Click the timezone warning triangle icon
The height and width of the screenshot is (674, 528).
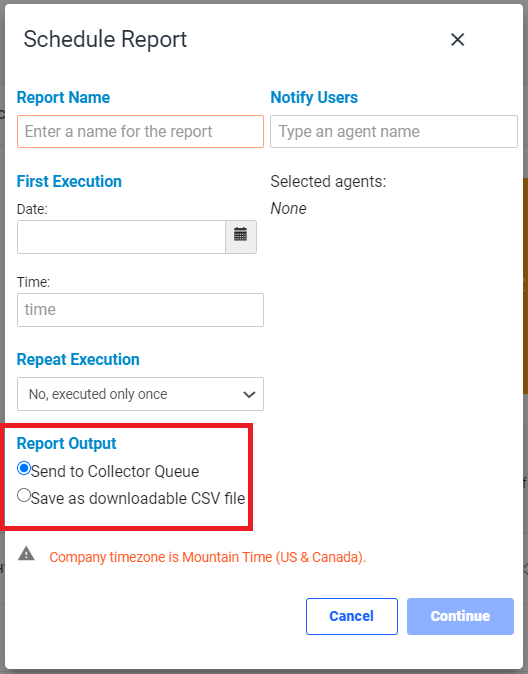(x=26, y=553)
